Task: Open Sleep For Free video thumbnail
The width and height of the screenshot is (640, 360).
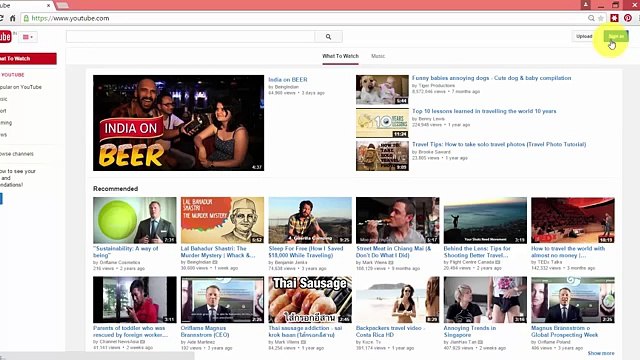Action: [310, 220]
